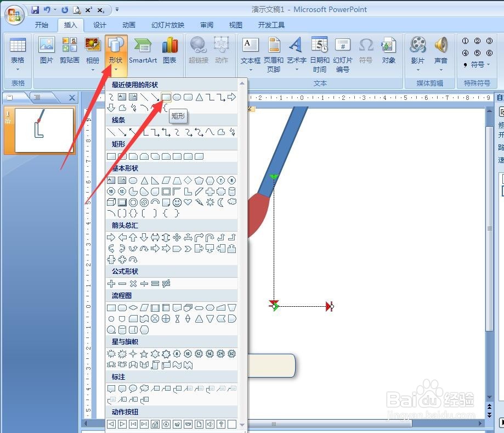Image resolution: width=504 pixels, height=433 pixels.
Task: Open the 开始 ribbon tab
Action: click(43, 25)
